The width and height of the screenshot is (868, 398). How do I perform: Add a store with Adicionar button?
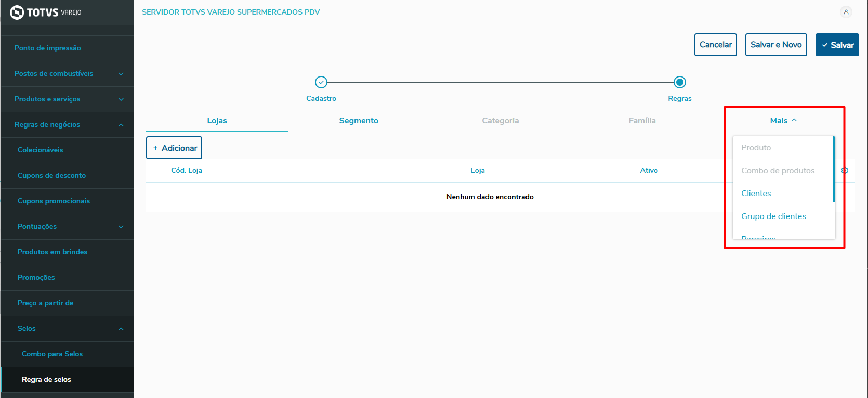(174, 148)
